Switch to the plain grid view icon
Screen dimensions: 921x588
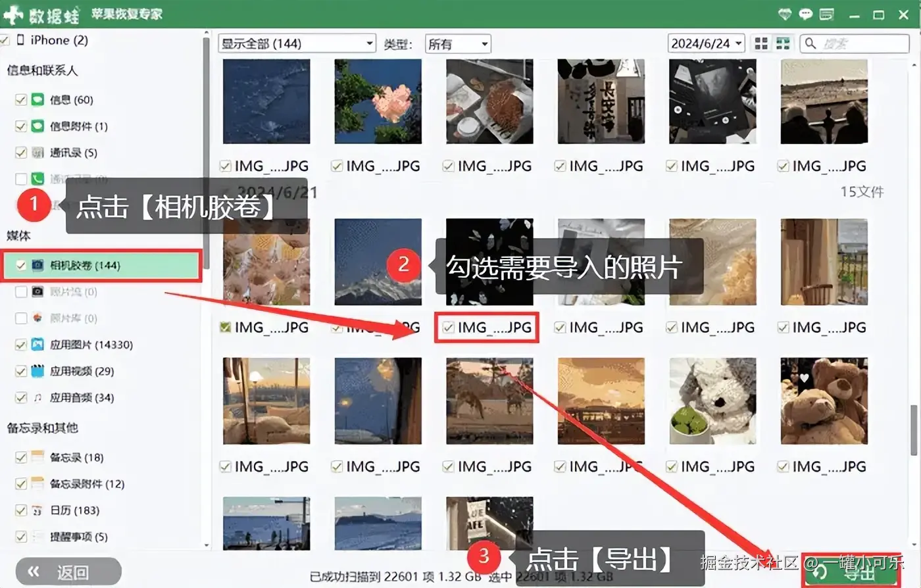[x=761, y=44]
